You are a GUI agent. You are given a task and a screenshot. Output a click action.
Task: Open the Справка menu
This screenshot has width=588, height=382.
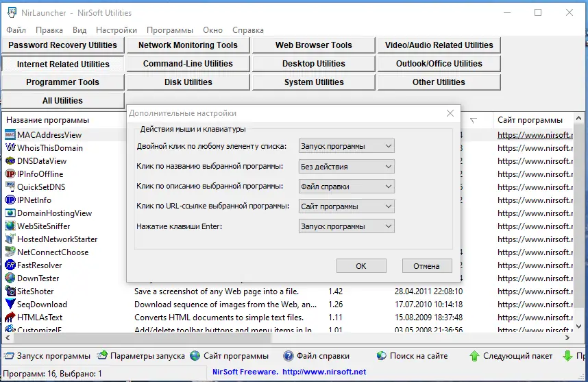pos(248,30)
